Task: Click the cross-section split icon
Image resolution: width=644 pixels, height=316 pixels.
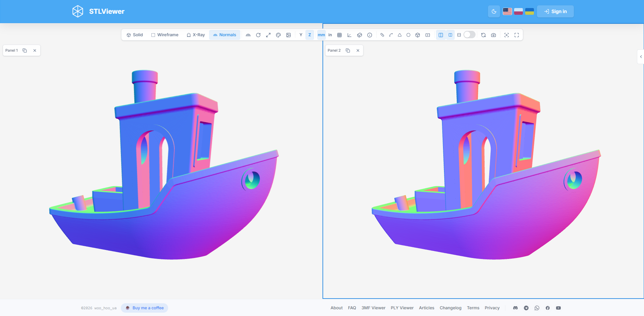Action: point(428,35)
